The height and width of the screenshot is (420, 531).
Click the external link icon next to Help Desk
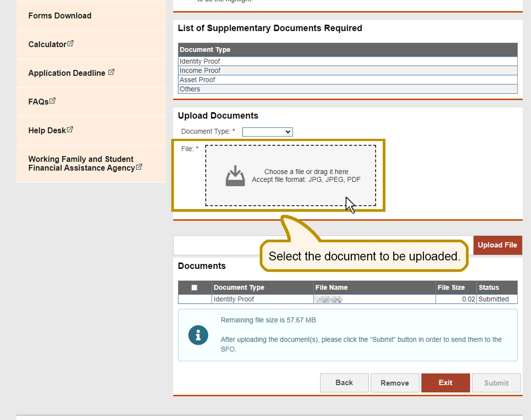[x=70, y=130]
